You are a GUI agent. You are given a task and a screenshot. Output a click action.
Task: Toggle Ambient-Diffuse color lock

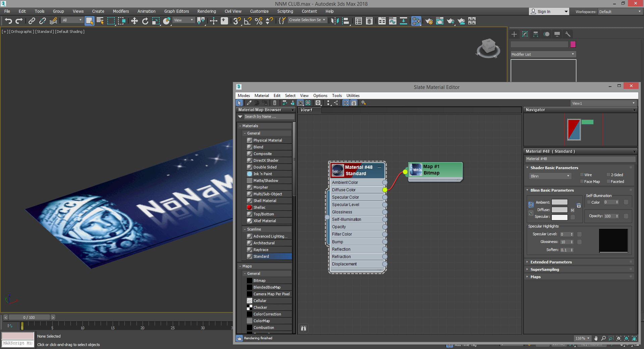(531, 205)
